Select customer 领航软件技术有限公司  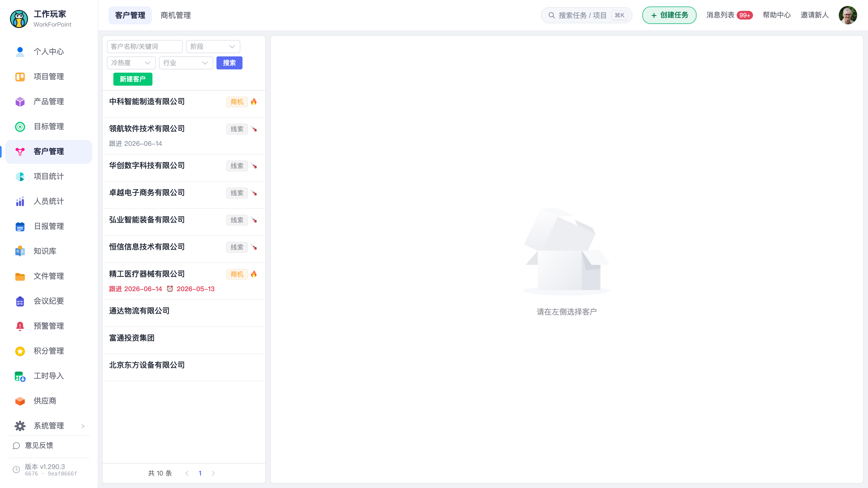click(184, 136)
